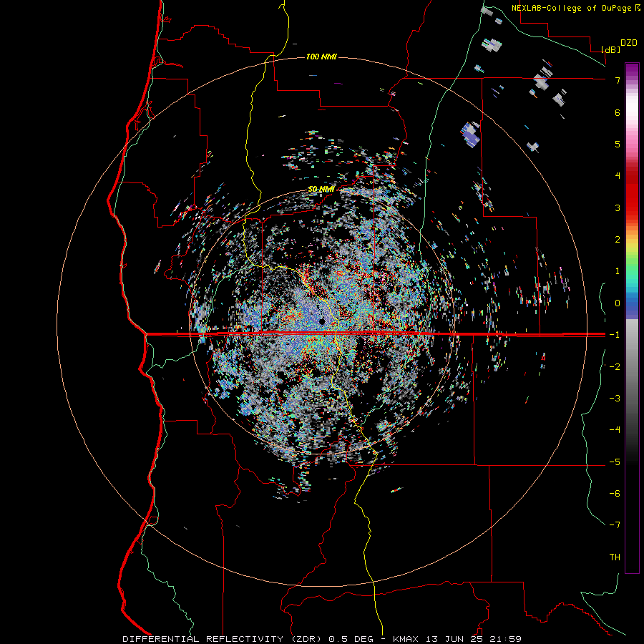Click the scale value 5
This screenshot has height=644, width=644.
(618, 144)
